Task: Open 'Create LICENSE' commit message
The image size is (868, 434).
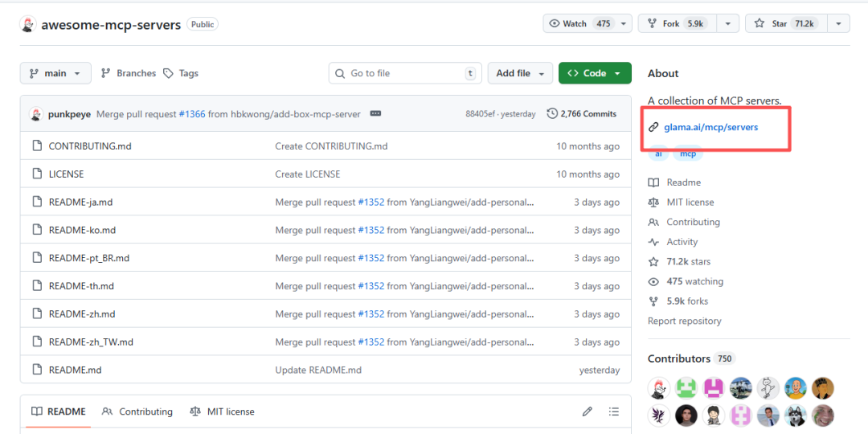Action: (x=308, y=174)
